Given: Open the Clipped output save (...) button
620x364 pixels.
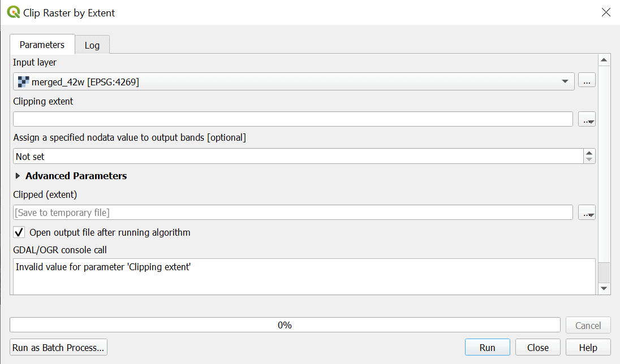Looking at the screenshot, I should click(x=587, y=212).
